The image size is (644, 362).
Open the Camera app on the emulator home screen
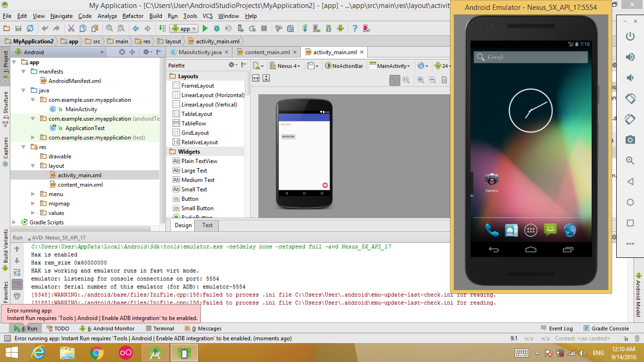pyautogui.click(x=492, y=182)
